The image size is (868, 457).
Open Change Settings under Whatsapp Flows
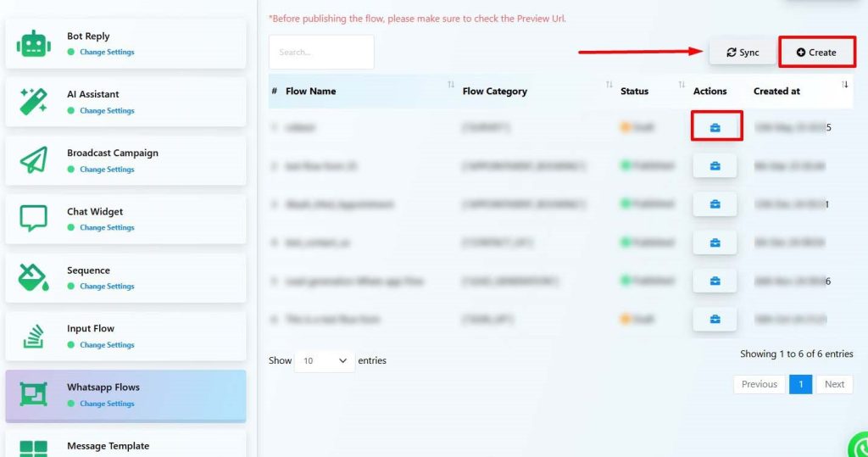[x=107, y=404]
